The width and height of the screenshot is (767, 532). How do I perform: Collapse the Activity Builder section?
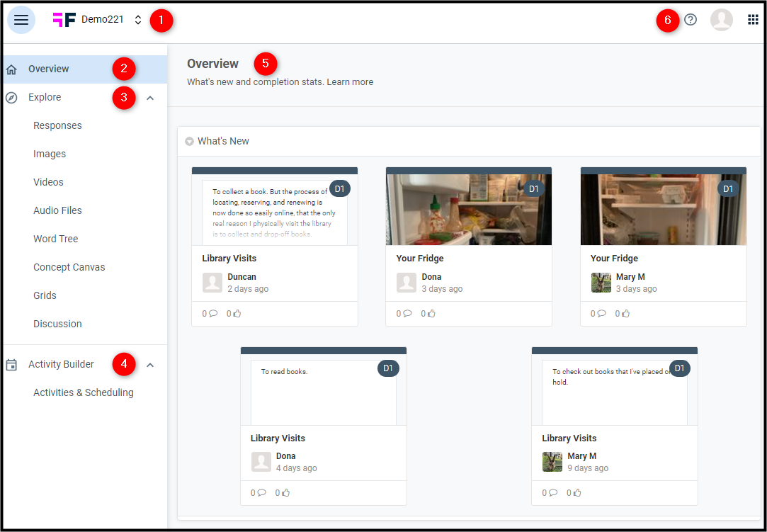click(x=149, y=364)
